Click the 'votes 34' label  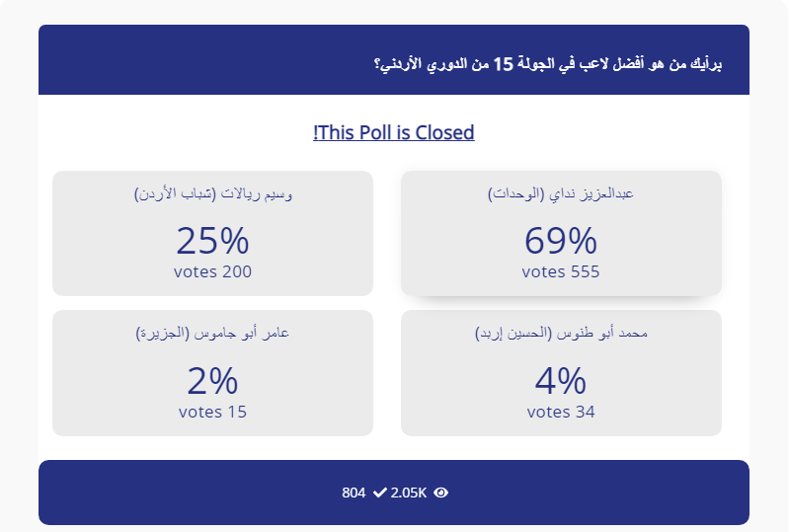point(561,413)
